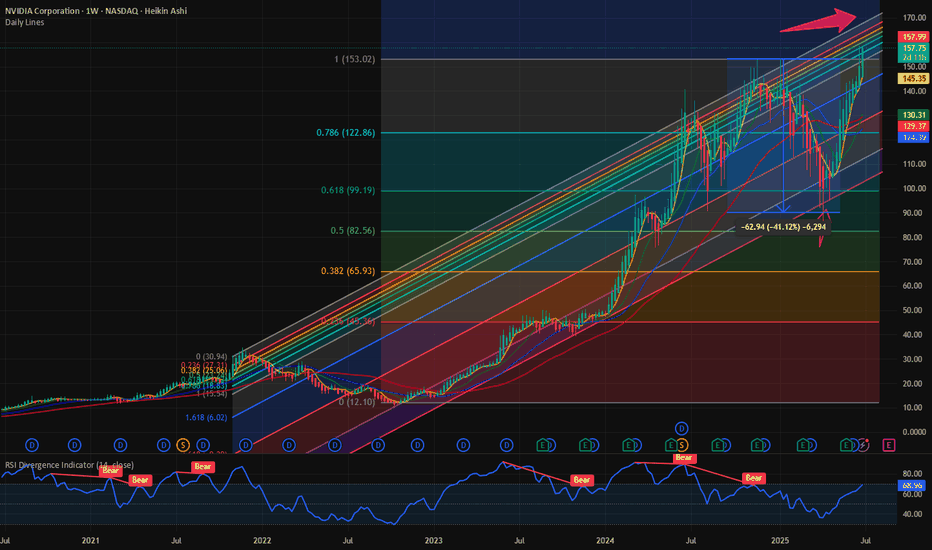Open the raised dividend 'D' marker above mid-2024 split
The height and width of the screenshot is (550, 932).
click(x=682, y=428)
